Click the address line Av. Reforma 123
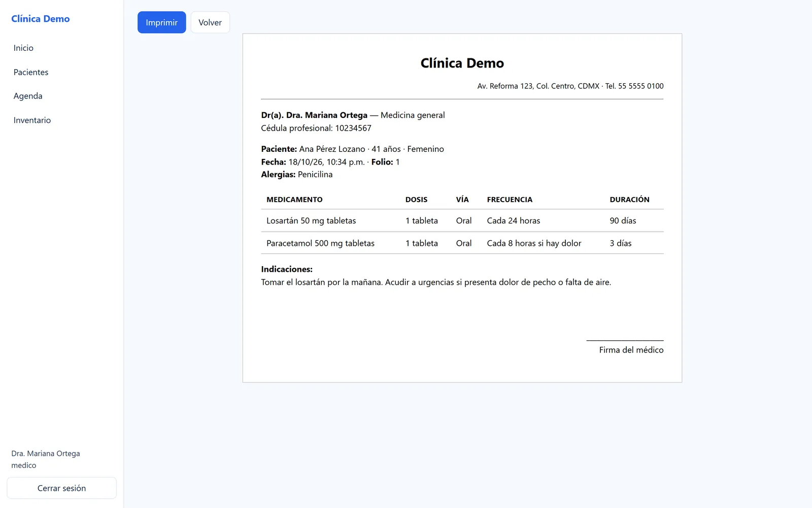The width and height of the screenshot is (812, 508). click(570, 86)
